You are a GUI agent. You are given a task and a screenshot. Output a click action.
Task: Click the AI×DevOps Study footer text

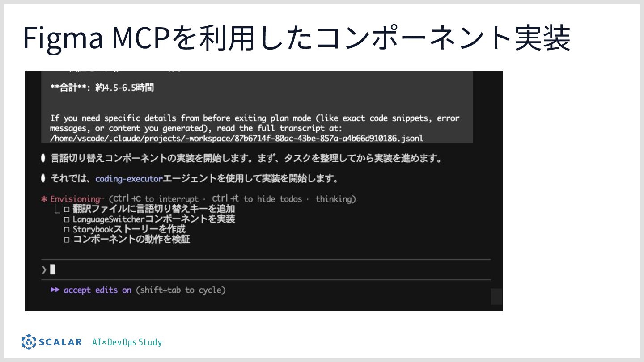(127, 342)
